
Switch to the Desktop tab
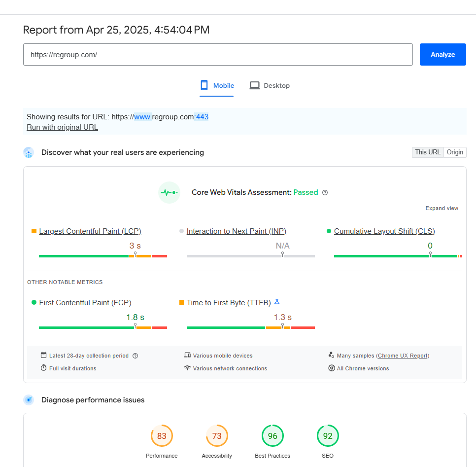(x=270, y=86)
